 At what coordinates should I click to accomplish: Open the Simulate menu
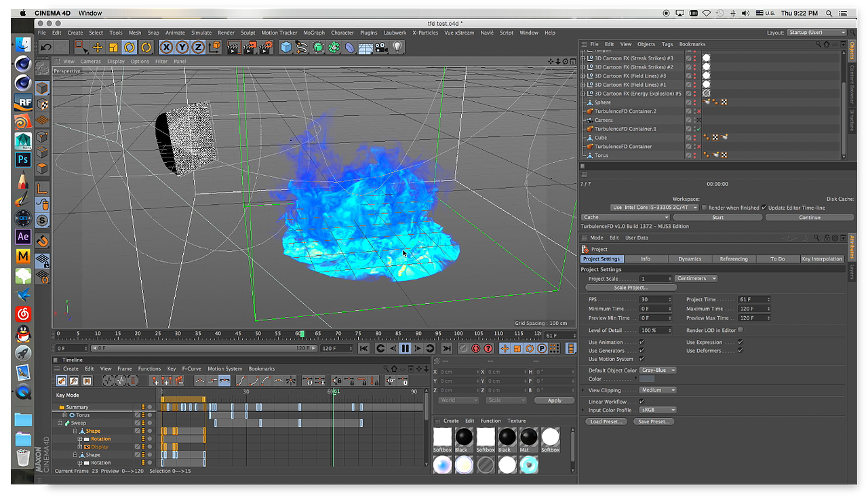(x=201, y=32)
